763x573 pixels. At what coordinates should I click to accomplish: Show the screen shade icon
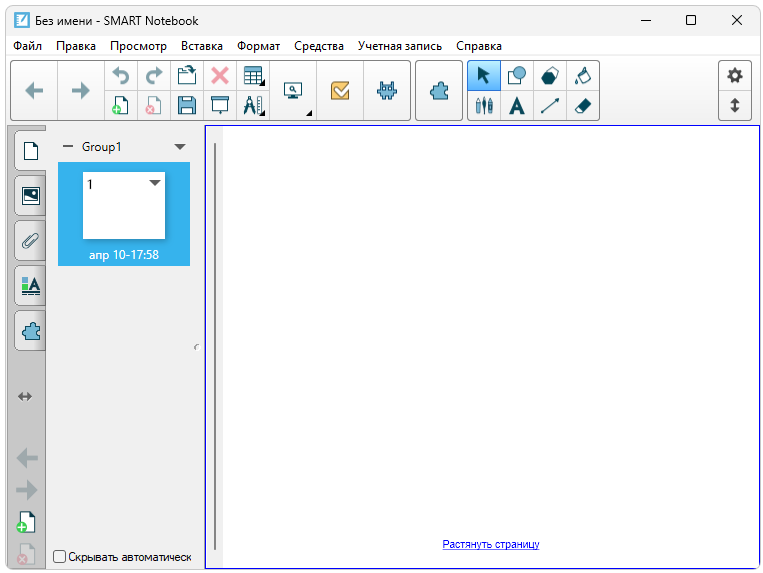click(x=220, y=105)
